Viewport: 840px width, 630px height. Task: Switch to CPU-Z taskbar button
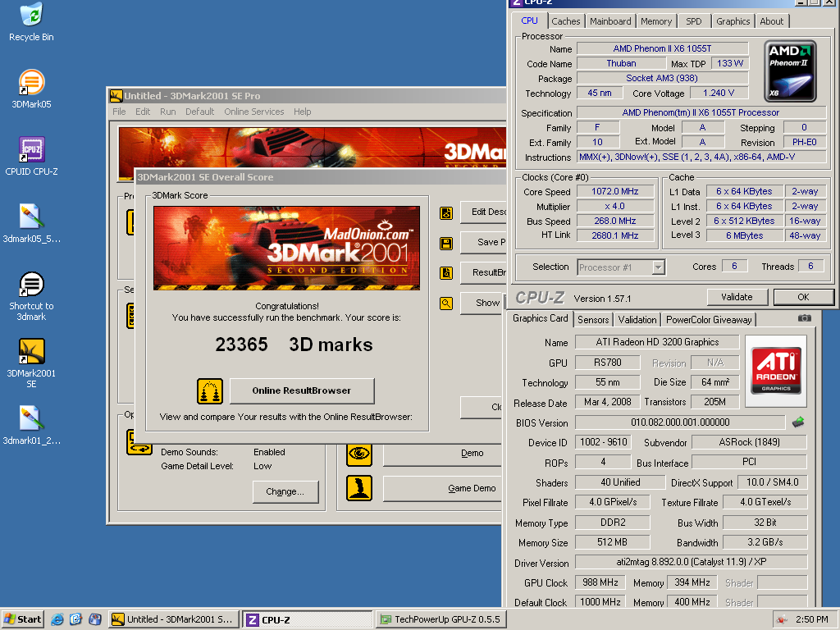307,620
